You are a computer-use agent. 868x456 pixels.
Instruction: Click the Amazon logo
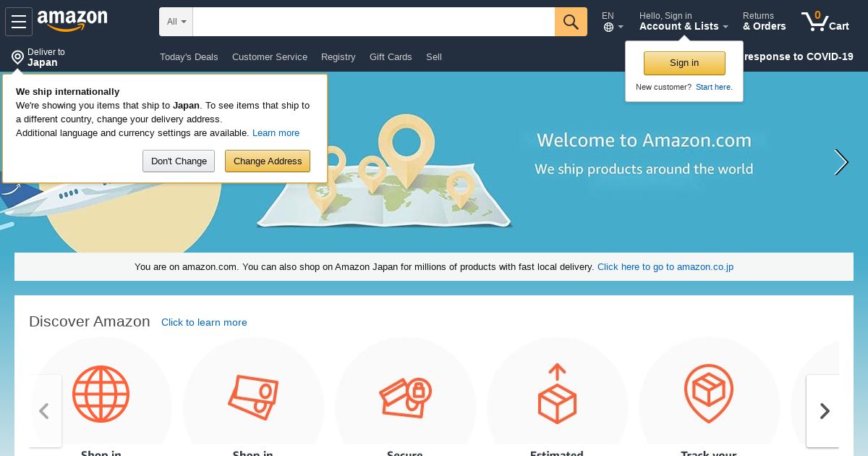click(72, 21)
